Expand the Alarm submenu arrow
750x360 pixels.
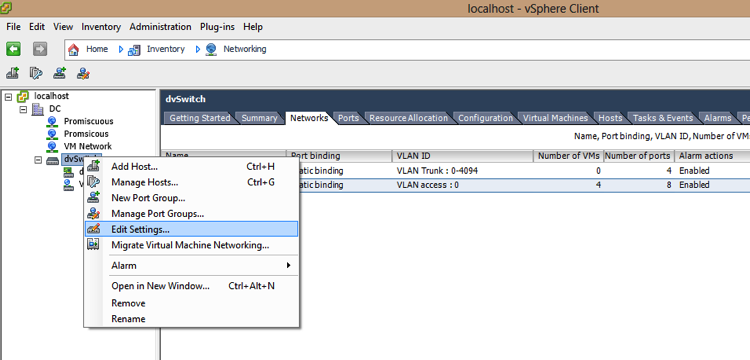pos(288,265)
